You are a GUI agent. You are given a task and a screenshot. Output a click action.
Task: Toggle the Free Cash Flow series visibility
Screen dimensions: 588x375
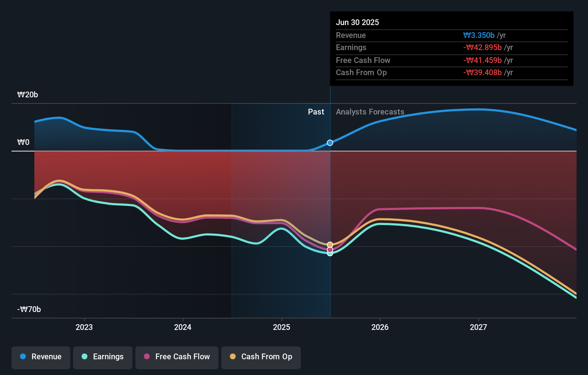point(177,357)
